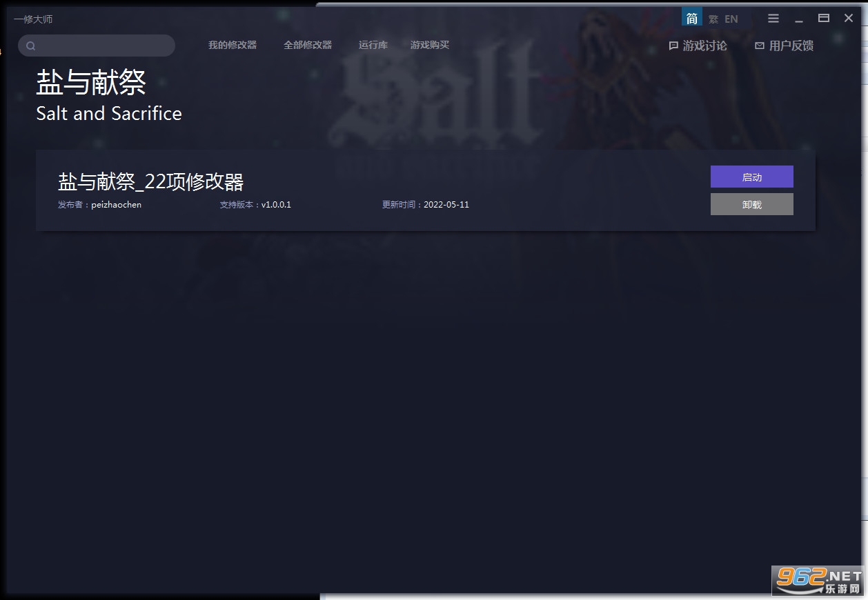This screenshot has width=868, height=600.
Task: Open the 全部修改器 tab
Action: click(308, 45)
